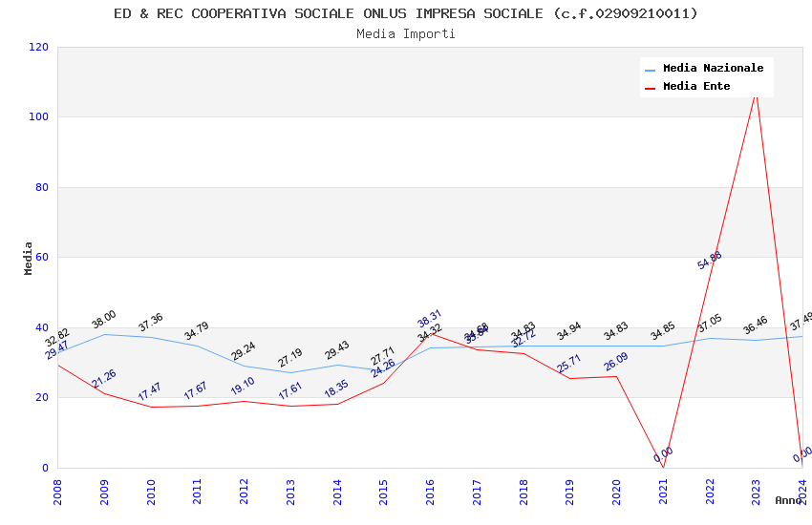Click the 37.05 data label
Viewport: 812px width, 525px height.
tap(710, 324)
